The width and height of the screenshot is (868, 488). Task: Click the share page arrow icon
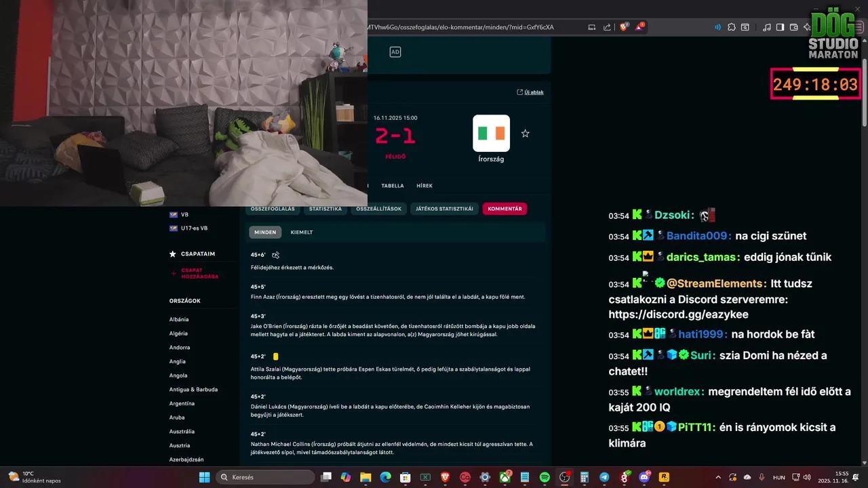coord(607,27)
